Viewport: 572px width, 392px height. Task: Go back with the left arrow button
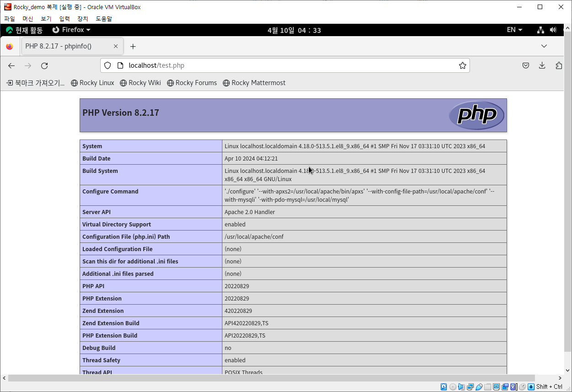[x=11, y=65]
